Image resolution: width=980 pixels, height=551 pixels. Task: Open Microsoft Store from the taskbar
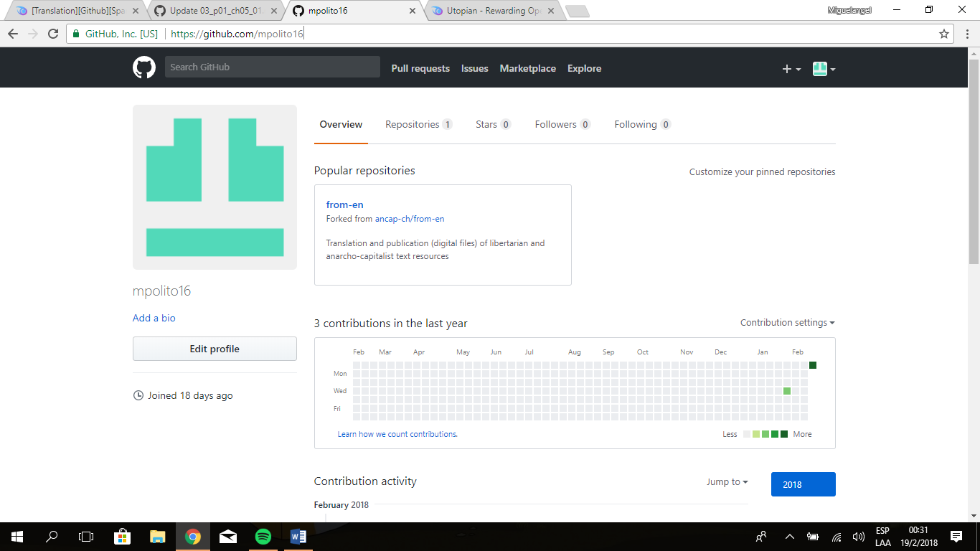(122, 537)
